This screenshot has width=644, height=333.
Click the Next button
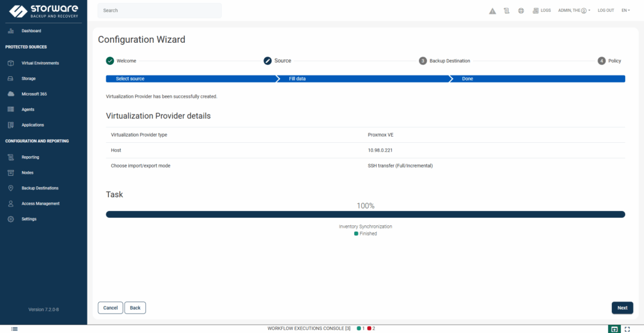622,308
